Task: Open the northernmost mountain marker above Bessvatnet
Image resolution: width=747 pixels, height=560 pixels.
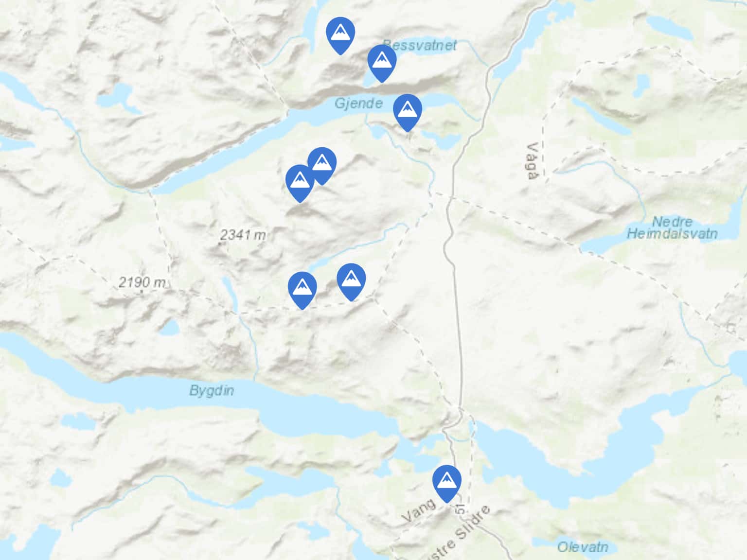Action: click(340, 35)
